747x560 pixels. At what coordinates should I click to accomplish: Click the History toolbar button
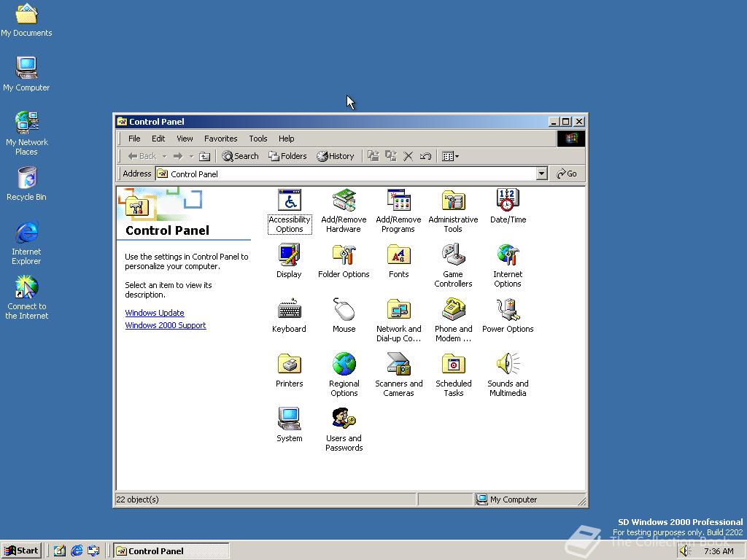coord(336,156)
